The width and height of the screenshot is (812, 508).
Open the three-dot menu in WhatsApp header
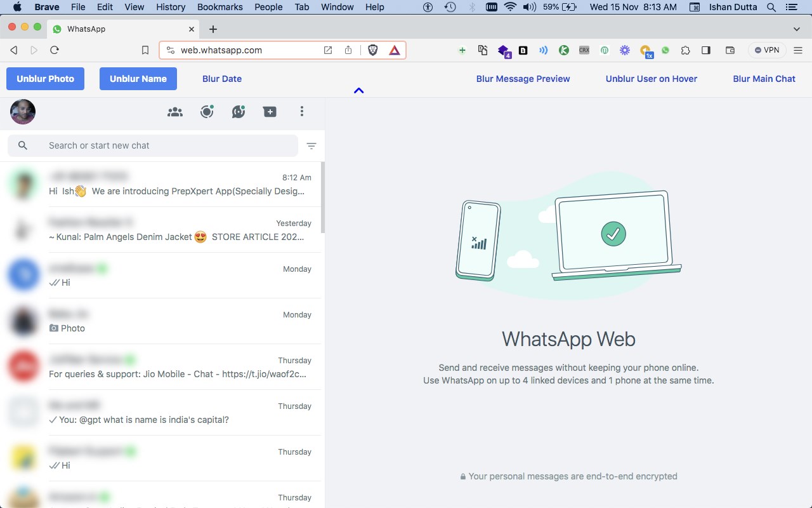(x=302, y=112)
